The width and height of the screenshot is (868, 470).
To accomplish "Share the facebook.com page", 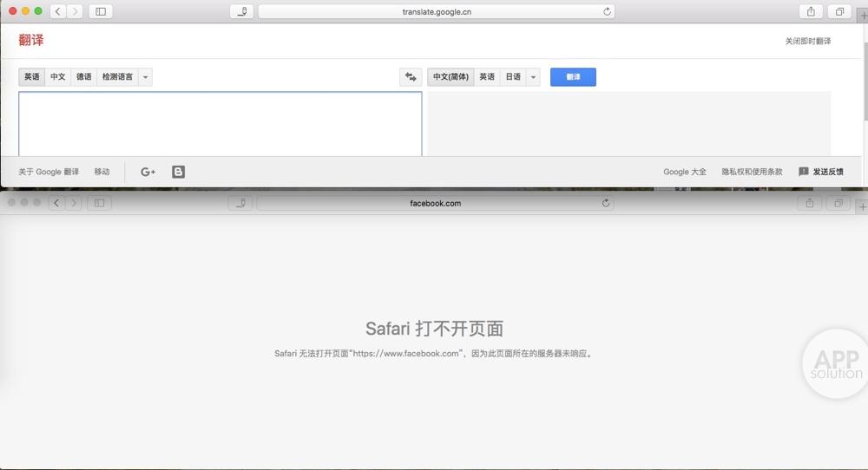I will tap(810, 203).
